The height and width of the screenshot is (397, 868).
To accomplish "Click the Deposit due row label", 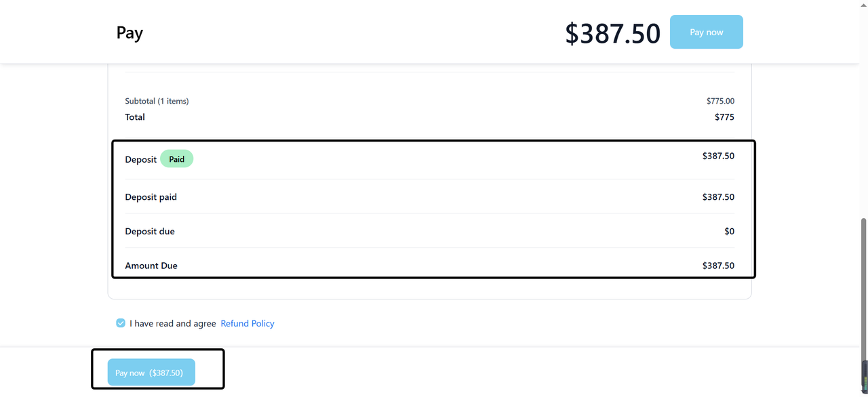I will pos(150,232).
